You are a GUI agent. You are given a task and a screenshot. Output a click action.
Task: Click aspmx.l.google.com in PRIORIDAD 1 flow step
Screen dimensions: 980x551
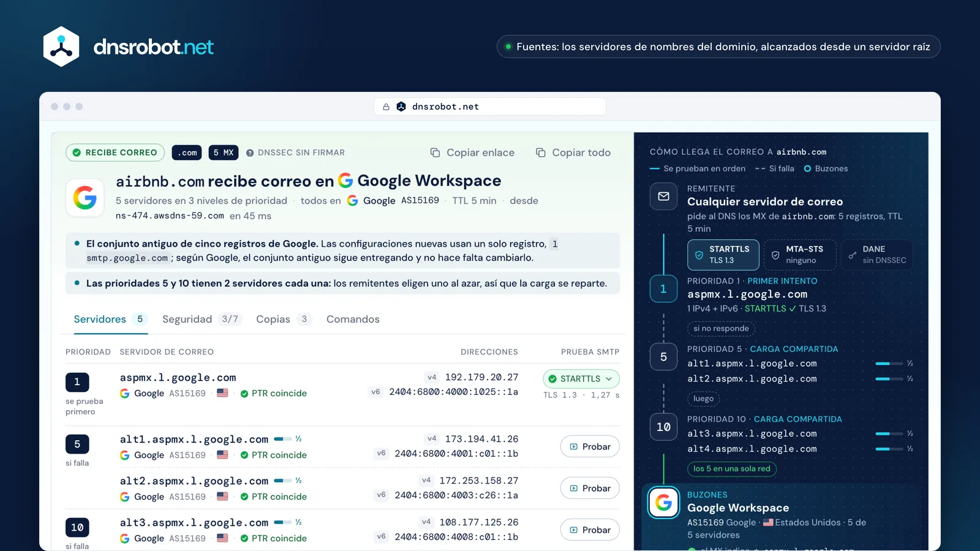[747, 294]
